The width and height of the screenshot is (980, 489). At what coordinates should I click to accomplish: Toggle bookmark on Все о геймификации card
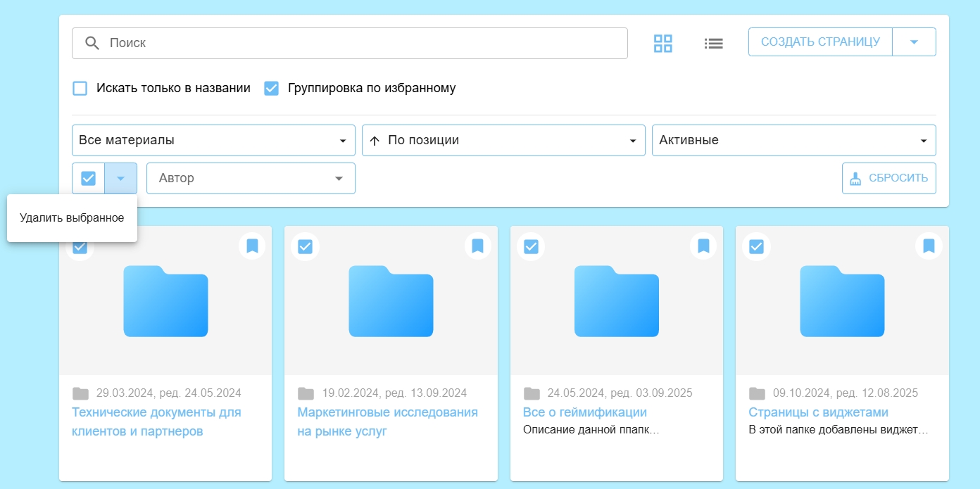(703, 246)
